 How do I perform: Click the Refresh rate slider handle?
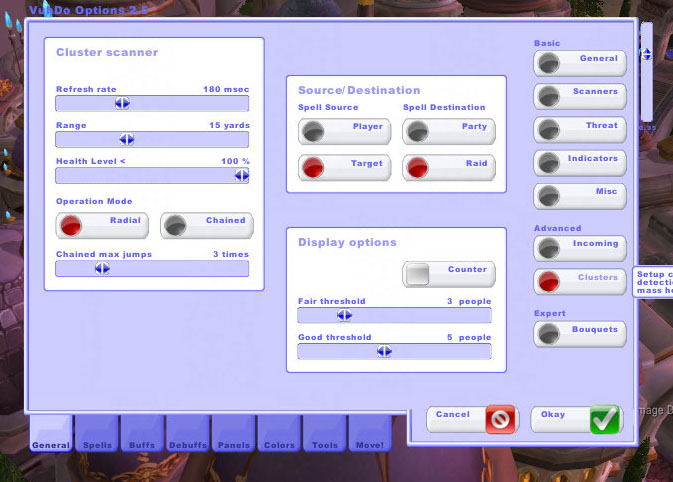(x=122, y=103)
